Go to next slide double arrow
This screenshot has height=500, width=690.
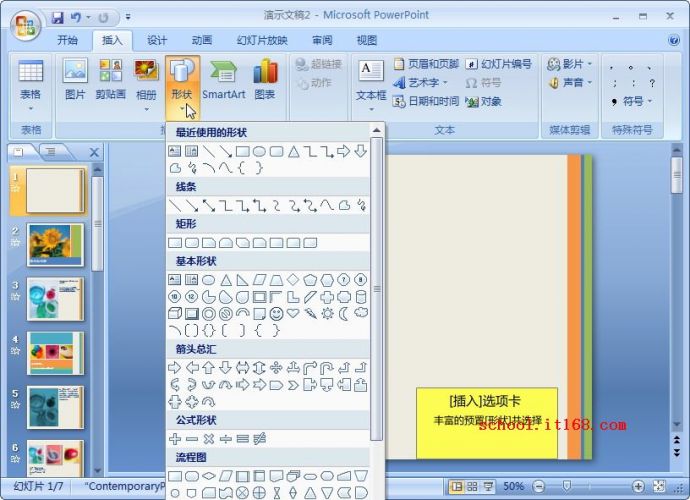[x=677, y=453]
